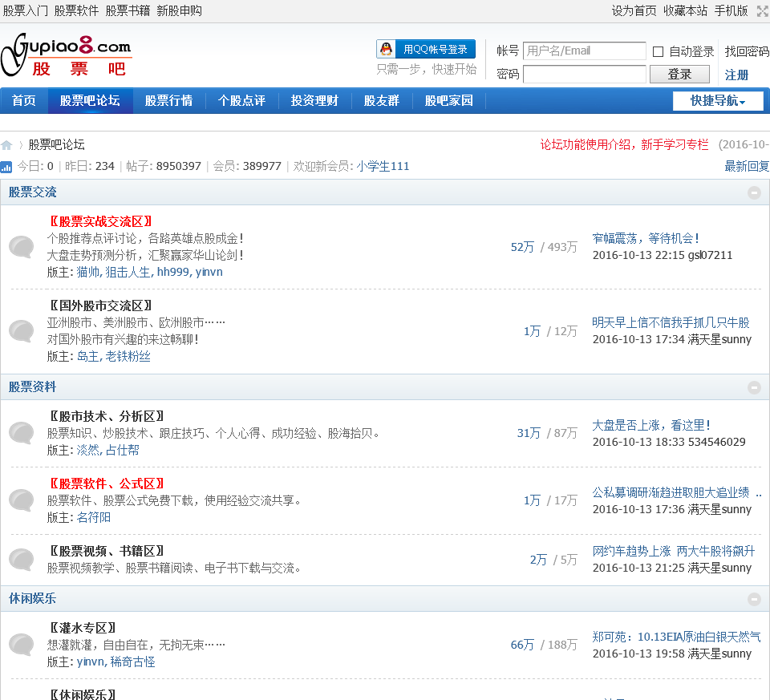Screen dimensions: 770x700
Task: Open the 灌水专区 forum
Action: pyautogui.click(x=83, y=629)
